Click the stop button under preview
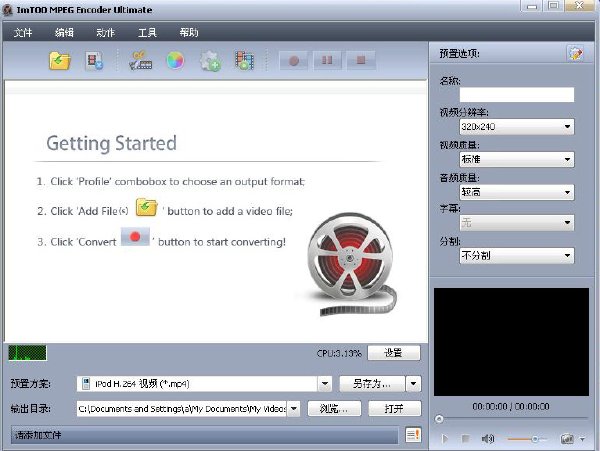The width and height of the screenshot is (600, 451). coord(465,439)
